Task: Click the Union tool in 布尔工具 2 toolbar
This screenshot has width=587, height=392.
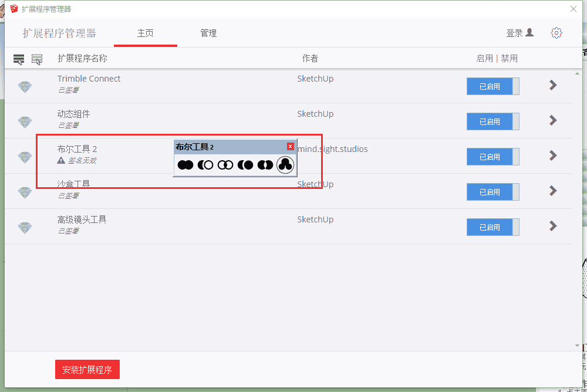Action: pos(185,165)
